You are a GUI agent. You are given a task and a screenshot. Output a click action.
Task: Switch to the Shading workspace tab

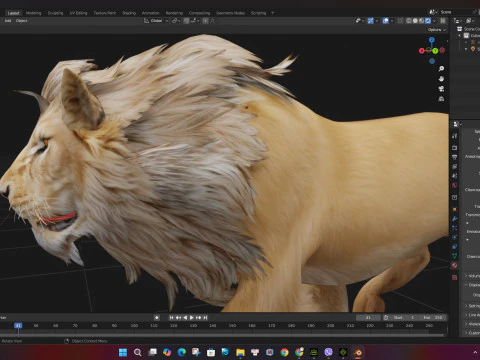coord(129,13)
